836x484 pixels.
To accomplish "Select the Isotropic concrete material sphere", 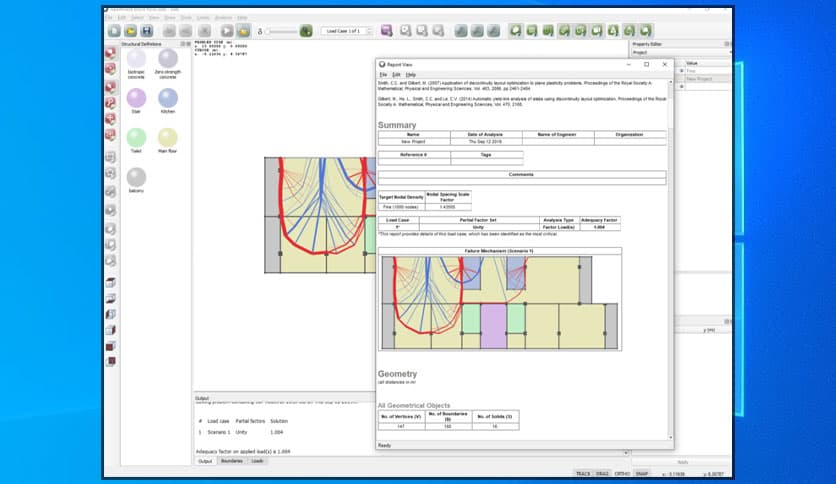I will [136, 59].
